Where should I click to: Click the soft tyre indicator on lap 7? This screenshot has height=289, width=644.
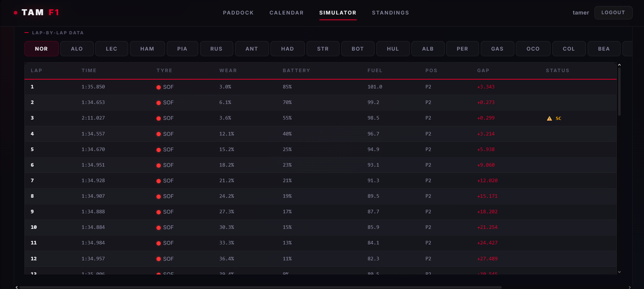click(x=165, y=181)
